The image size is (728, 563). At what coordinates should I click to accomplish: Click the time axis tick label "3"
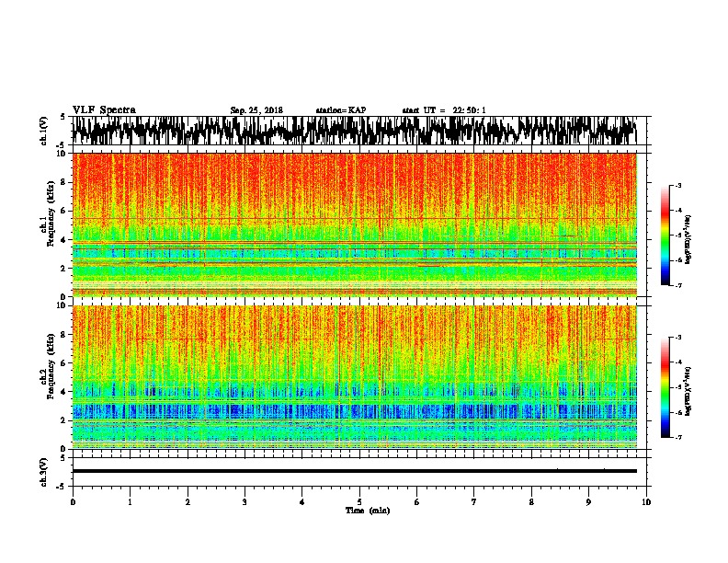coord(245,502)
